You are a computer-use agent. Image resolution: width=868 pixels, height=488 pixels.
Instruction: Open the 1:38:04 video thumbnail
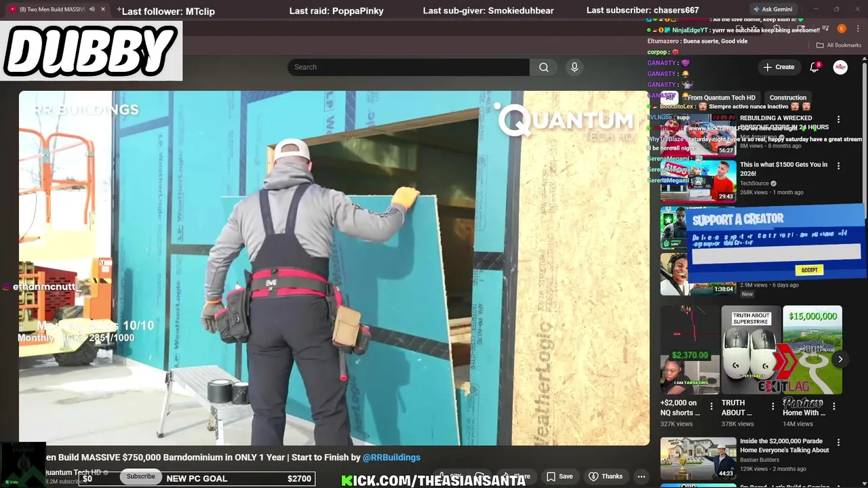click(x=698, y=274)
